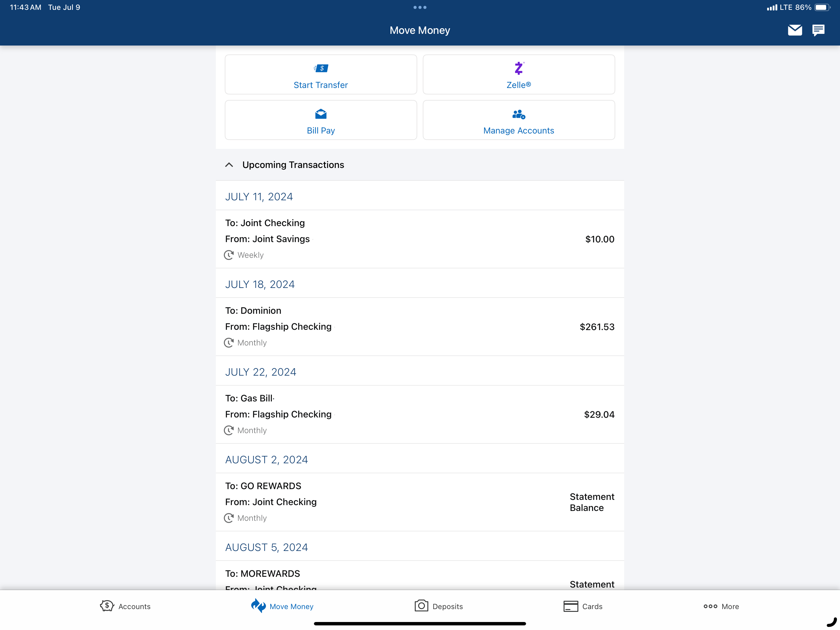
Task: Tap Statement Balance for GO REWARDS
Action: coord(592,502)
